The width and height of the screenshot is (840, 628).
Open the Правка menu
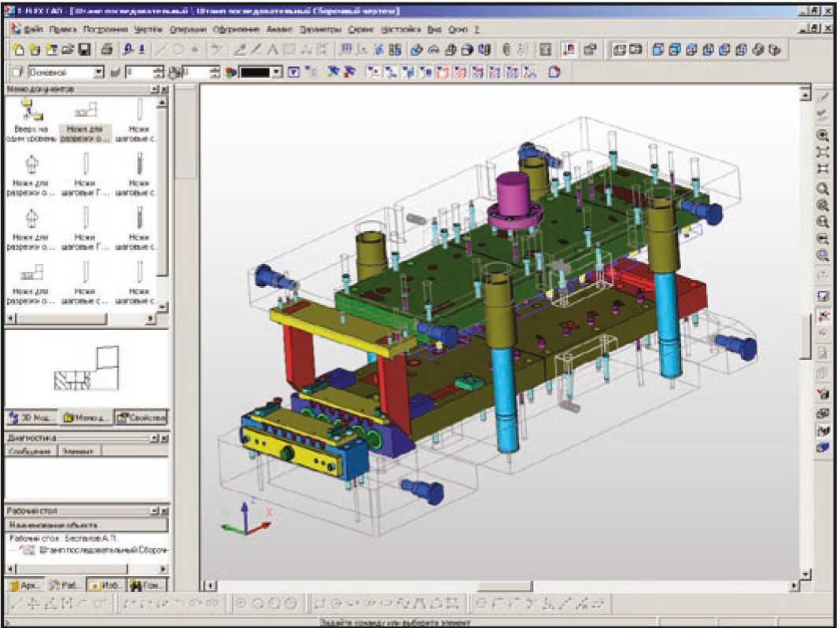tap(63, 29)
